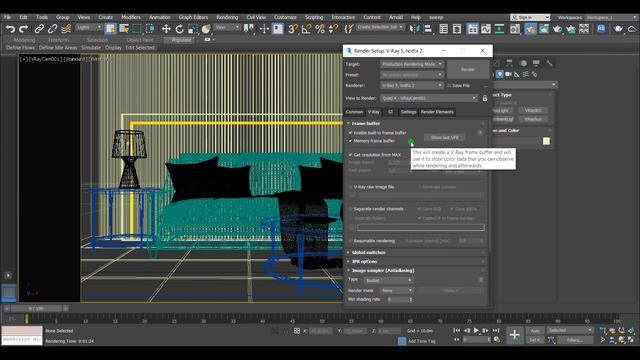Activate the Select and Rotate tool
The image size is (640, 360).
[179, 29]
